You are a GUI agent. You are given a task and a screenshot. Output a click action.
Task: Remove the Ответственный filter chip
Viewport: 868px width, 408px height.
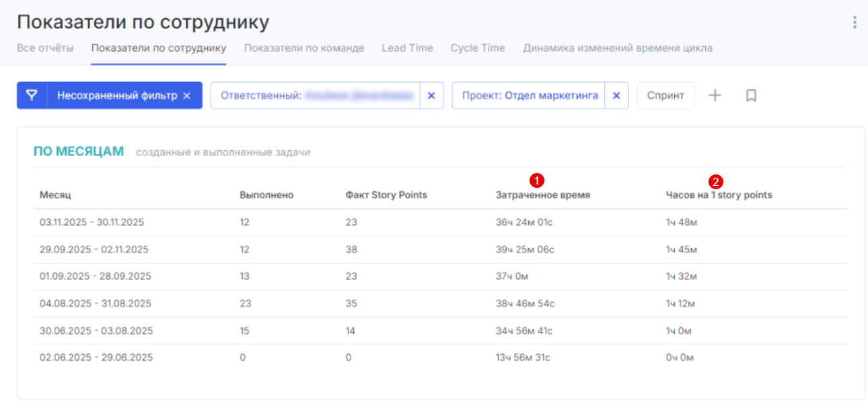[x=431, y=96]
